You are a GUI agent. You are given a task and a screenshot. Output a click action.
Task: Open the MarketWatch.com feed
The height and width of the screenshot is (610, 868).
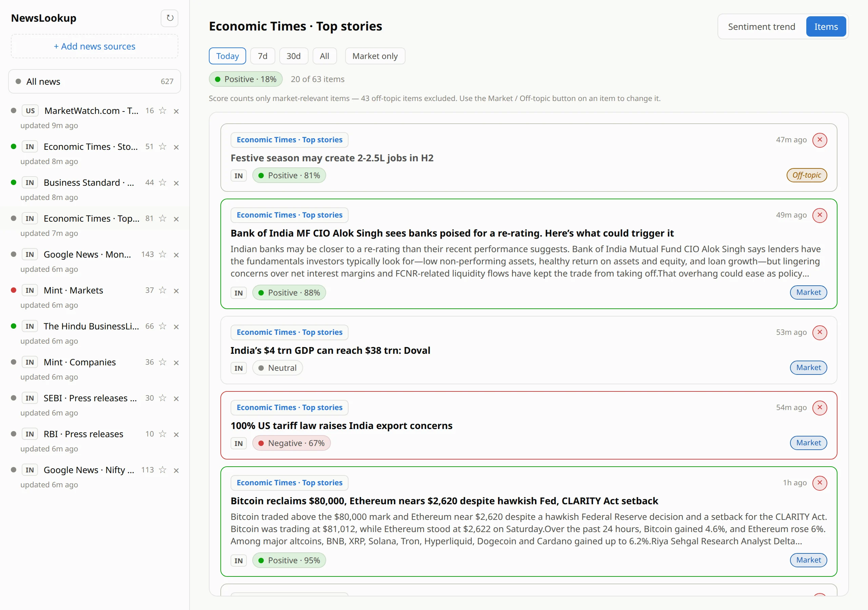(x=91, y=110)
